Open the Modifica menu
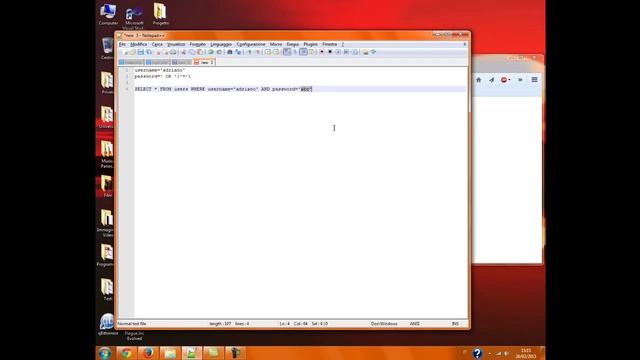This screenshot has height=360, width=640. point(138,44)
